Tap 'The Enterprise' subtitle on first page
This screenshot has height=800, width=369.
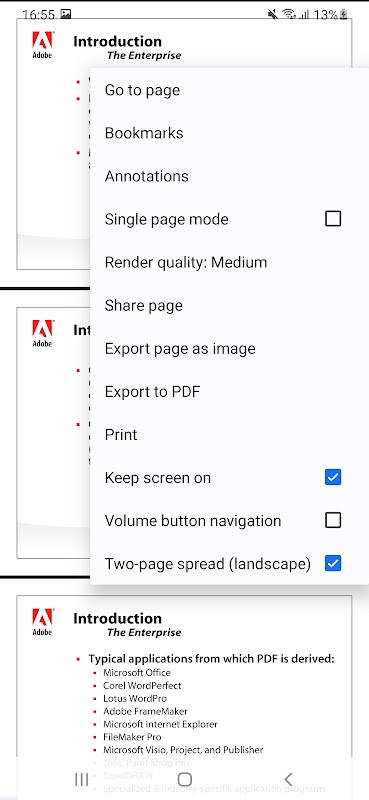(x=144, y=56)
